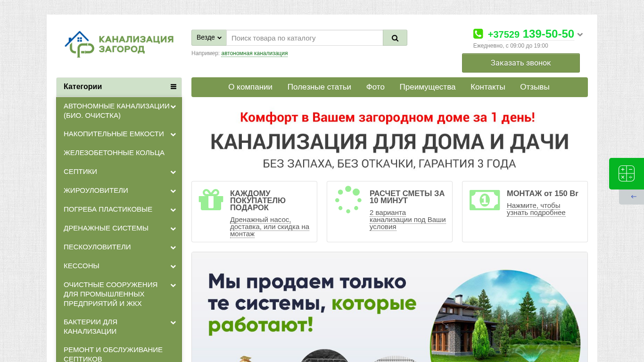Open Преимущества menu item
Screen dimensions: 644x362
[428, 87]
